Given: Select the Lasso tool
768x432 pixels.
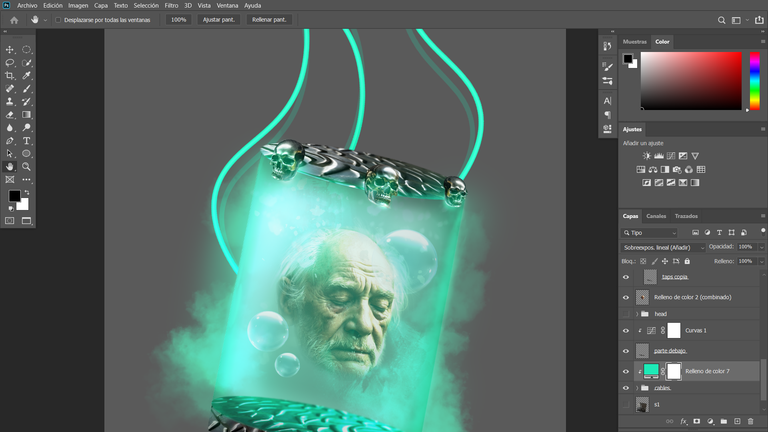Looking at the screenshot, I should click(x=9, y=63).
